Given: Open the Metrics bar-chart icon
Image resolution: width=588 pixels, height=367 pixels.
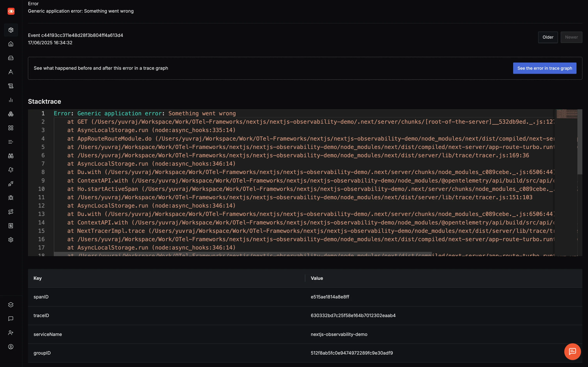Looking at the screenshot, I should click(x=11, y=100).
